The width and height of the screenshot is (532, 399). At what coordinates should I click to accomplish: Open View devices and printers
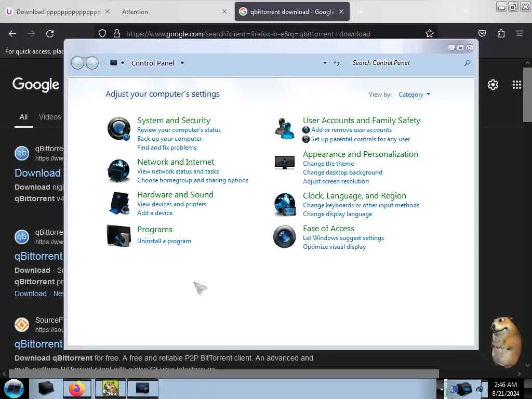[x=171, y=204]
